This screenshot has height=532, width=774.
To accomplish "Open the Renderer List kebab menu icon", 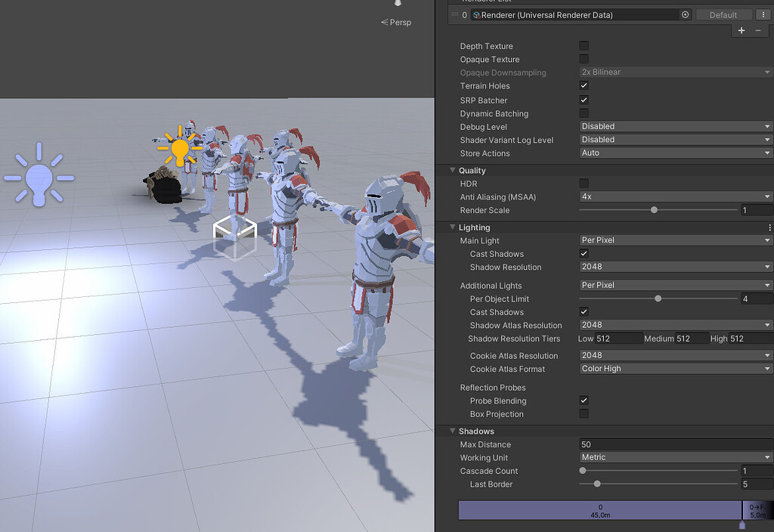I will pyautogui.click(x=764, y=14).
